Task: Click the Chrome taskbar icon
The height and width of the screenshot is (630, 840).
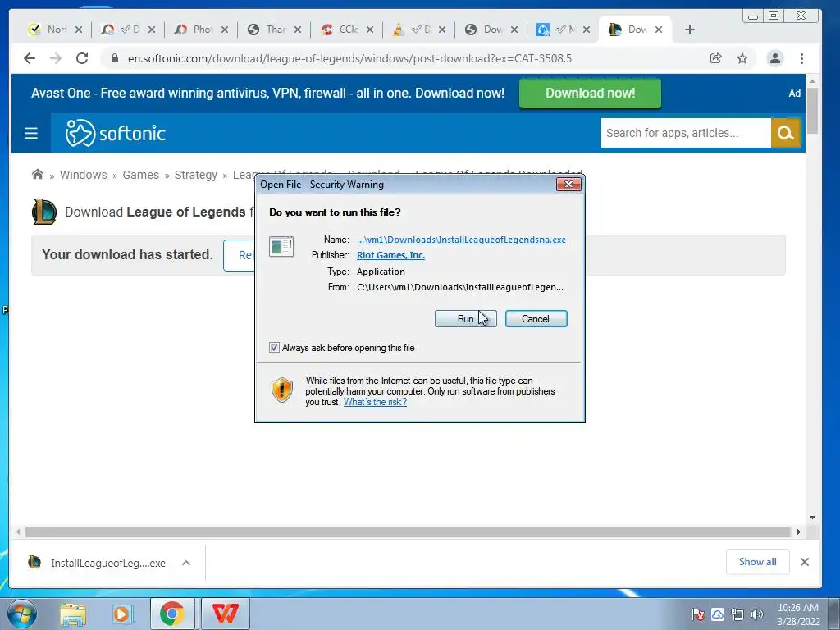Action: [172, 614]
